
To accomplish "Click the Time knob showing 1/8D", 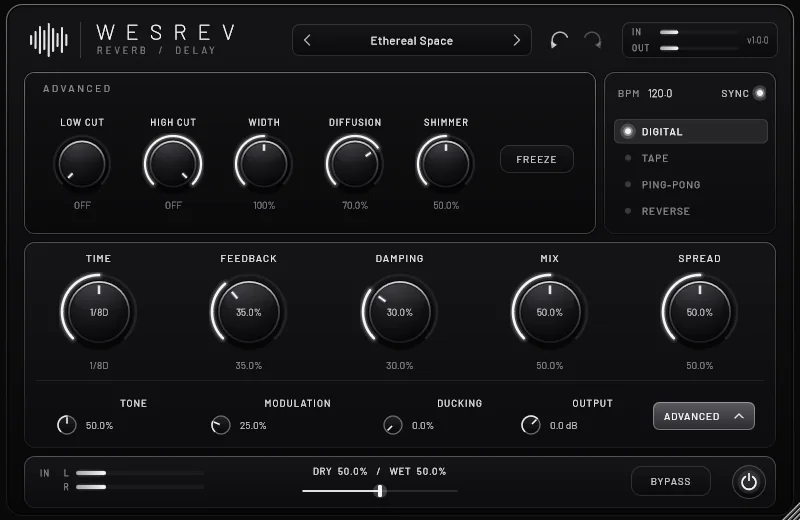I will (98, 312).
